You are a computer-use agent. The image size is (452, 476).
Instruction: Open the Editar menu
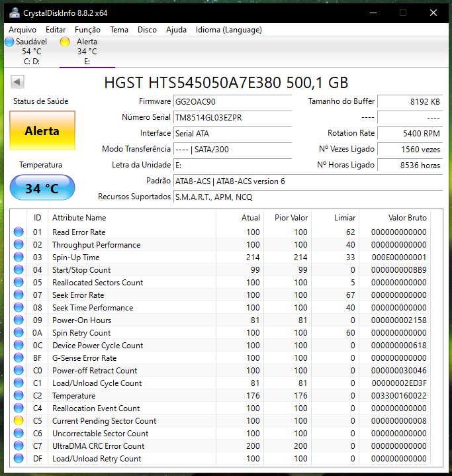pyautogui.click(x=56, y=30)
